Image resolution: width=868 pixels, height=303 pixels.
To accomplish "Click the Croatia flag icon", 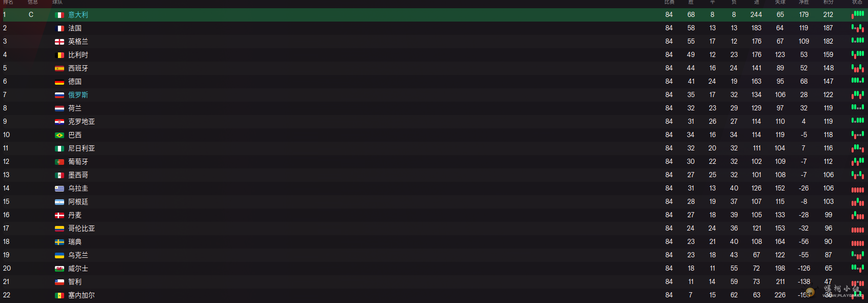I will pos(60,122).
